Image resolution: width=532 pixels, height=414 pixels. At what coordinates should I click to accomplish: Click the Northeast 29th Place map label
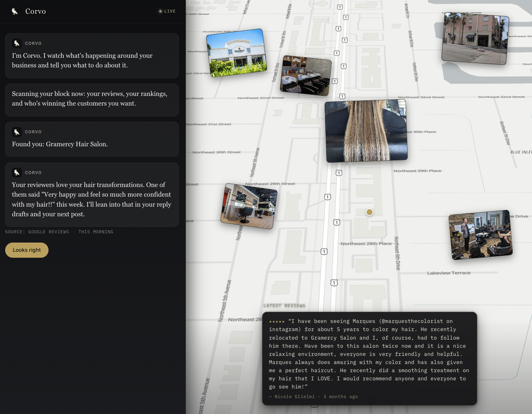(418, 171)
